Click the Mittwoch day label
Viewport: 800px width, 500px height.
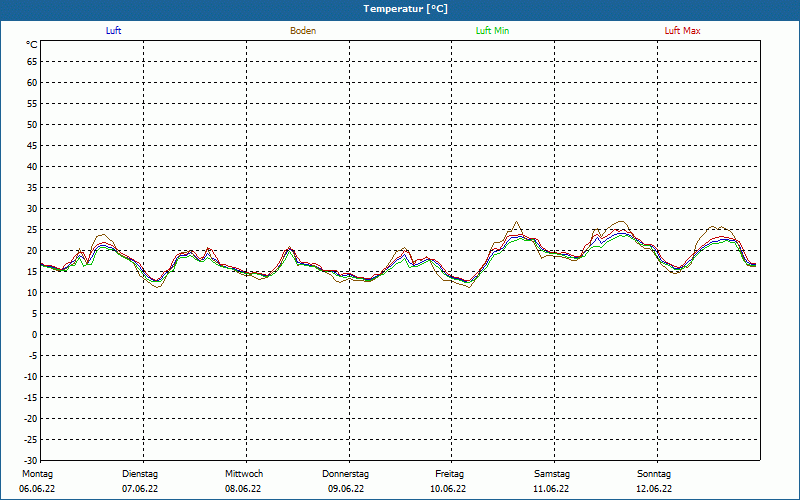tap(244, 474)
